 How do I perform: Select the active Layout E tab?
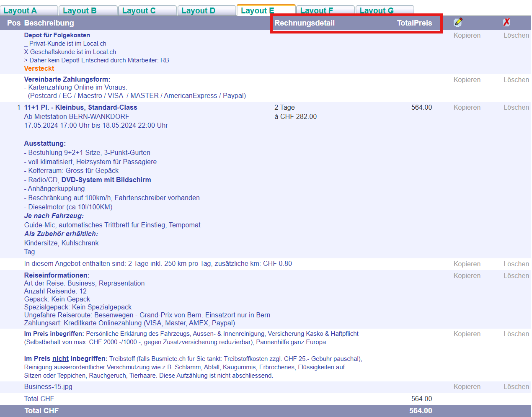point(266,10)
